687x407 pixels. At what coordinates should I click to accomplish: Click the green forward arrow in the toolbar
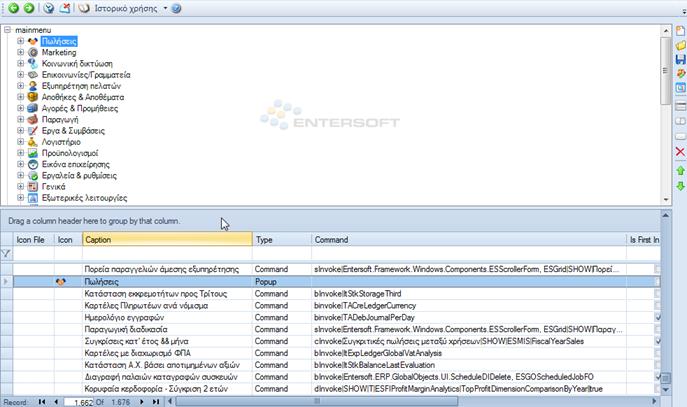pyautogui.click(x=28, y=8)
